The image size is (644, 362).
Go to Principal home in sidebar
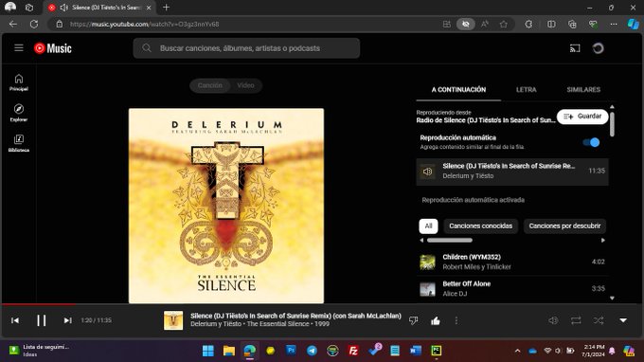click(x=19, y=82)
